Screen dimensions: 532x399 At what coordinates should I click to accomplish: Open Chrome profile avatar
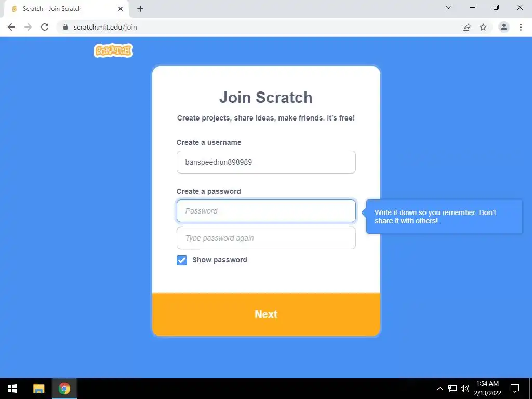click(x=504, y=27)
